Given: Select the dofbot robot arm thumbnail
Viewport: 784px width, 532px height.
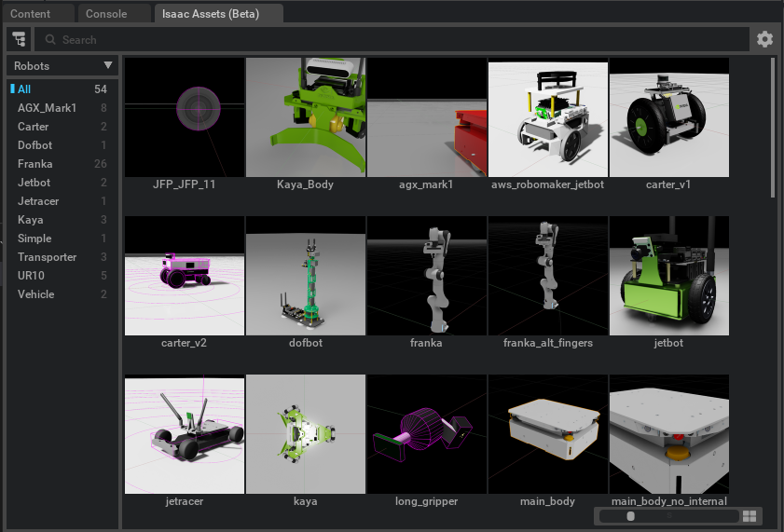Looking at the screenshot, I should click(x=305, y=277).
